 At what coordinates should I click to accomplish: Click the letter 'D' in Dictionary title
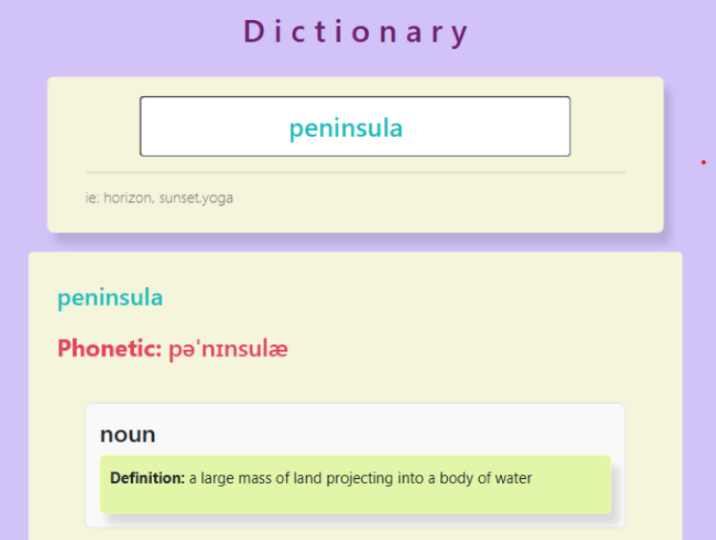click(254, 32)
